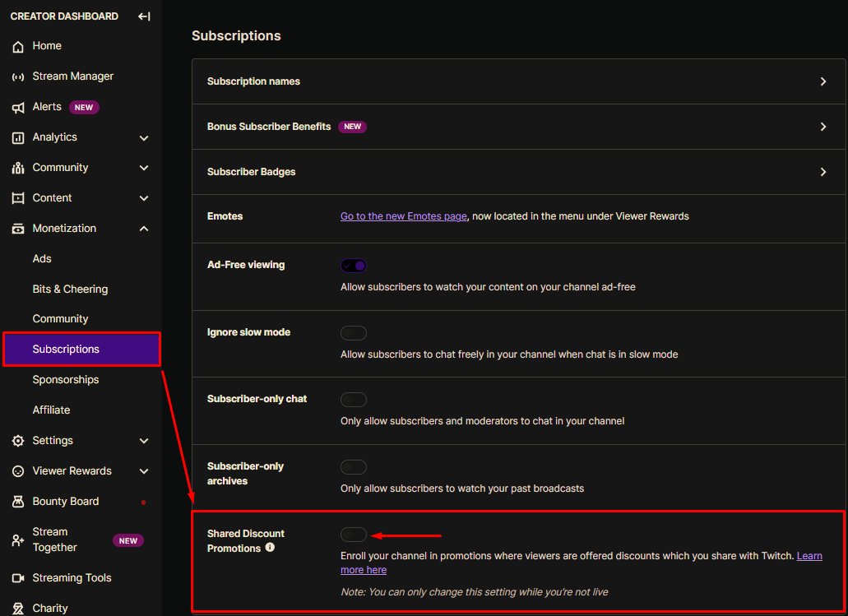Click the red notification dot on Bounty Board

click(x=143, y=503)
